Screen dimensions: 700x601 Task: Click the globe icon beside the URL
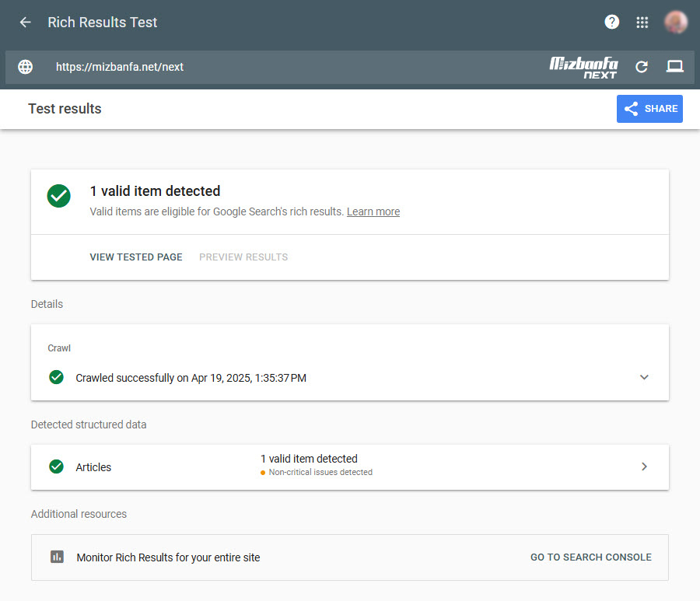coord(26,67)
